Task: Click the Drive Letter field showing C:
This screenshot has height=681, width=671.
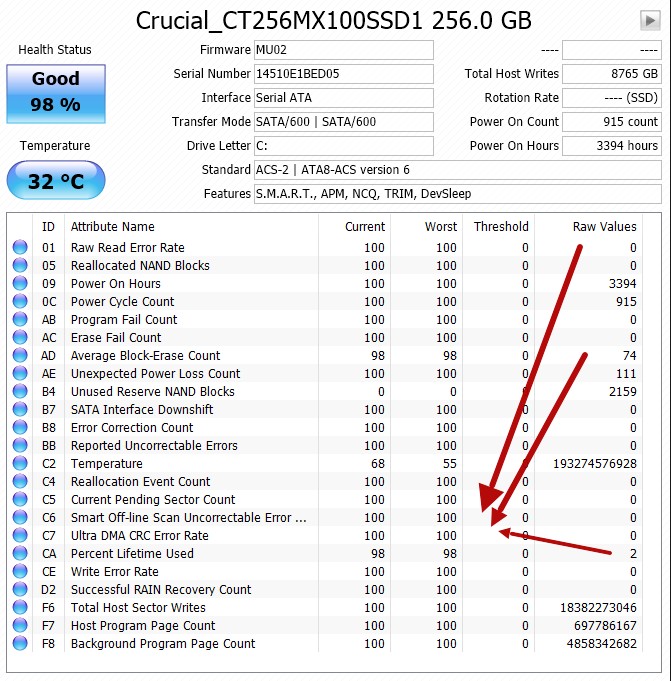Action: click(x=344, y=145)
